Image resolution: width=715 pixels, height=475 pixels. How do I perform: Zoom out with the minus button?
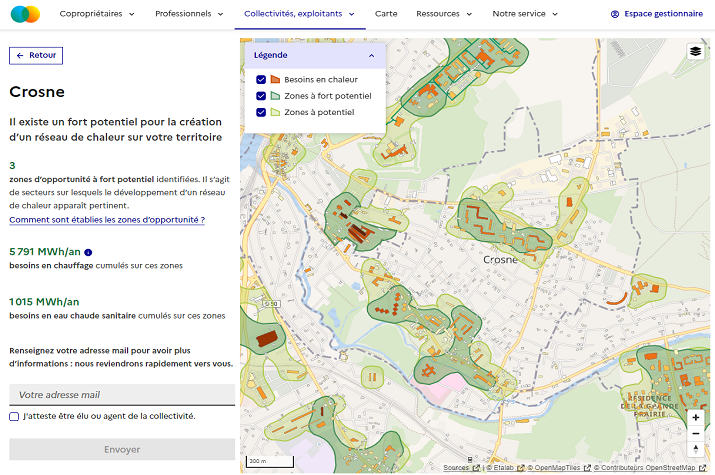coord(695,434)
